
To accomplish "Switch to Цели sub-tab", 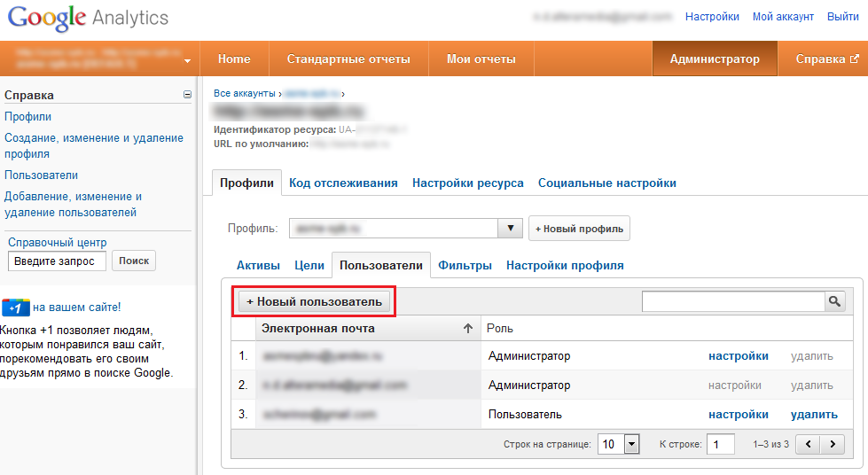I will (x=309, y=265).
